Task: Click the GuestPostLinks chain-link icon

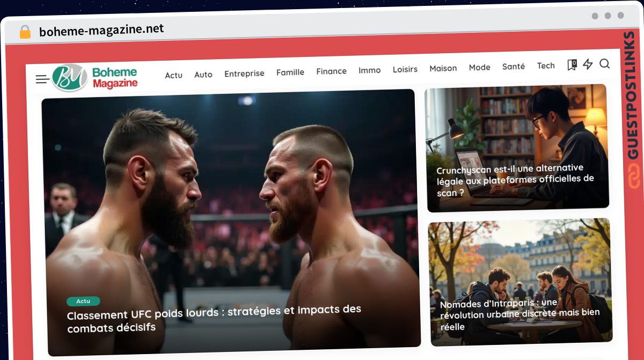Action: [x=633, y=175]
